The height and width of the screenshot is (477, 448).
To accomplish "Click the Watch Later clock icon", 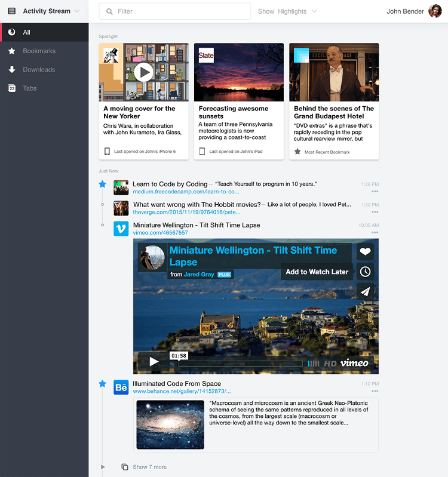I will (365, 272).
